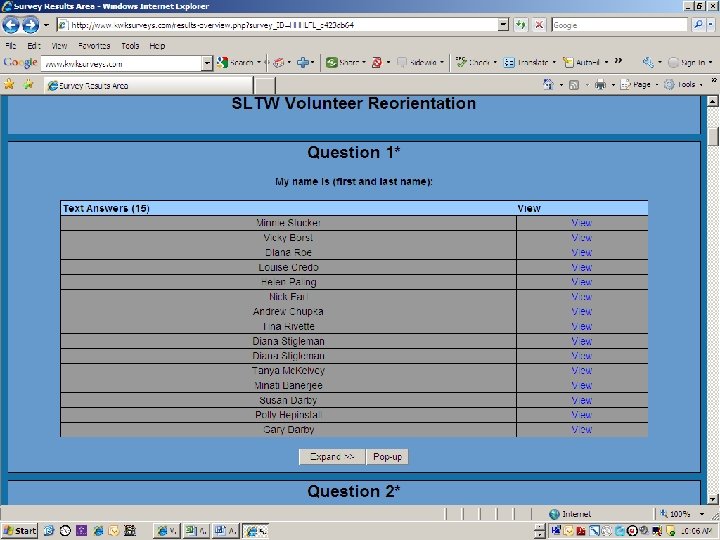Image resolution: width=720 pixels, height=540 pixels.
Task: Click the Internet Explorer quick launch icon
Action: point(98,531)
